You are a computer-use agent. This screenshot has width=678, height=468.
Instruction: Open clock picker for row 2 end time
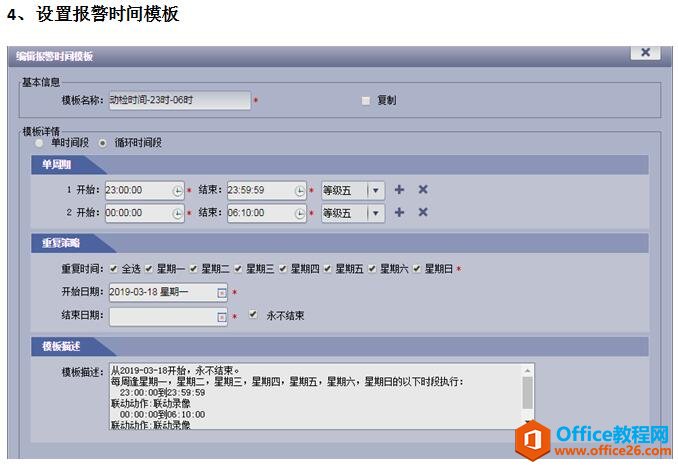pos(300,213)
